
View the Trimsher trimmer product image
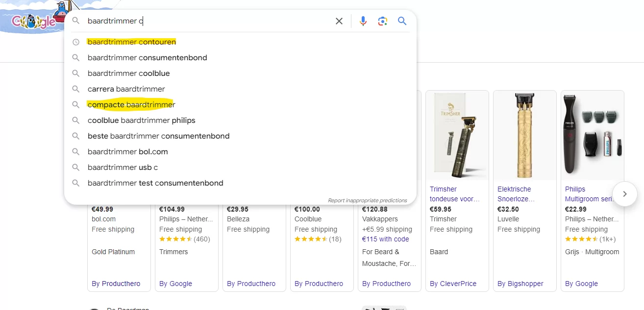[x=457, y=136]
